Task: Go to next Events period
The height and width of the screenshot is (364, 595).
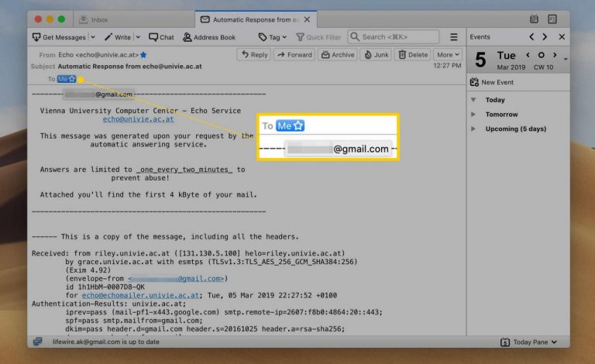Action: [x=545, y=36]
